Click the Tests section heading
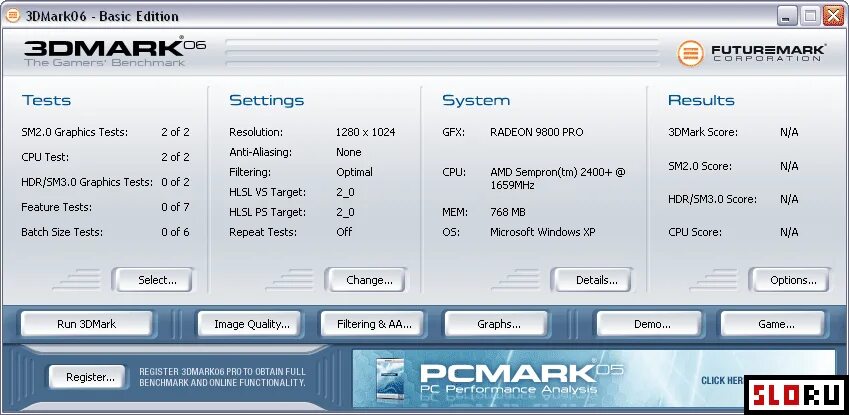 point(47,100)
